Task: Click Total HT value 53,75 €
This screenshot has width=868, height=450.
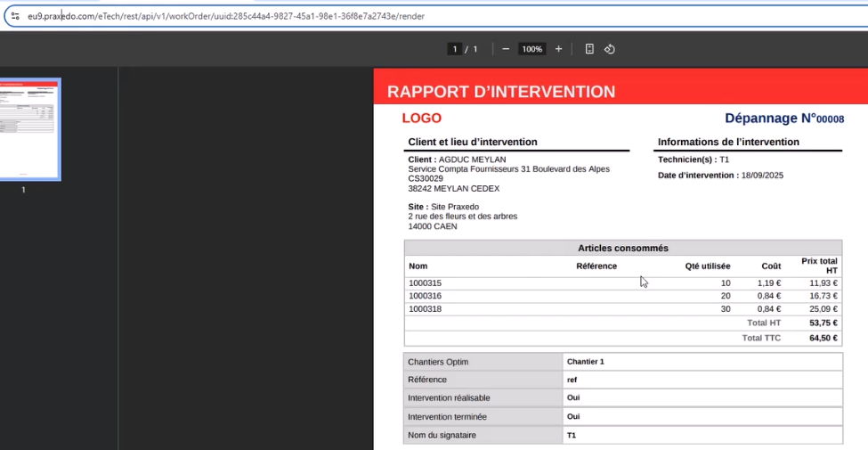Action: tap(823, 323)
